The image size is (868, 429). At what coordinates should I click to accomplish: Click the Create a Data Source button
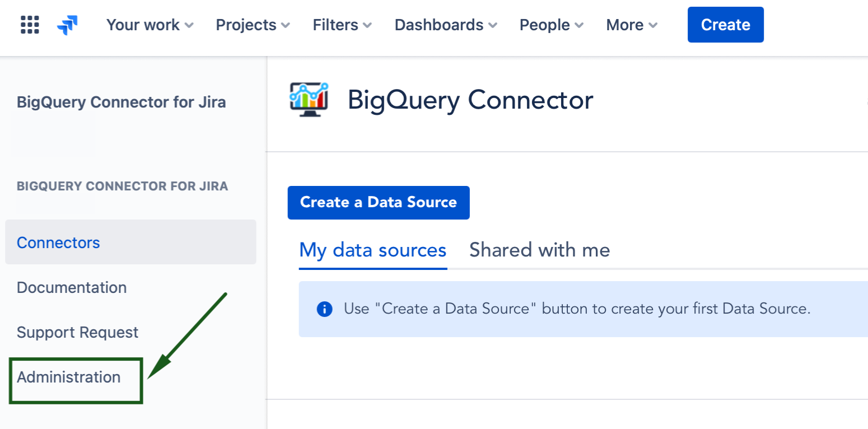tap(378, 202)
